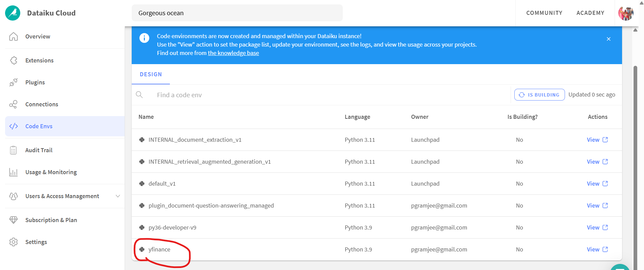644x270 pixels.
Task: Click the Language column header
Action: [357, 117]
